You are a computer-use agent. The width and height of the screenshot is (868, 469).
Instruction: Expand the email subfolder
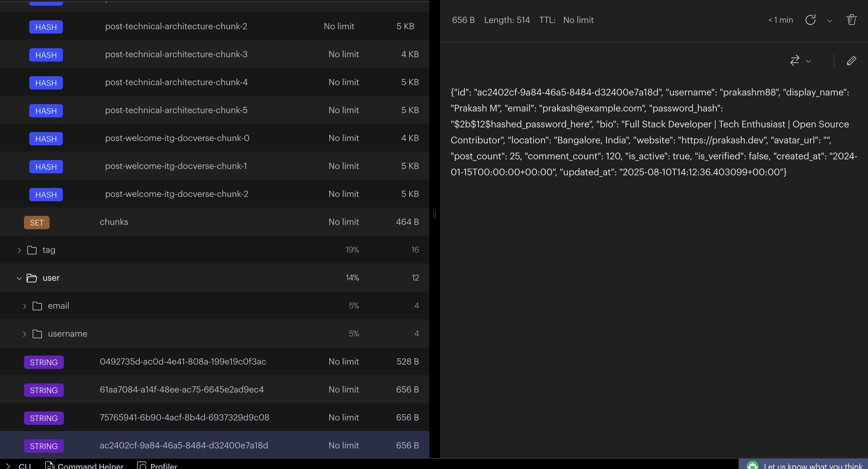24,306
